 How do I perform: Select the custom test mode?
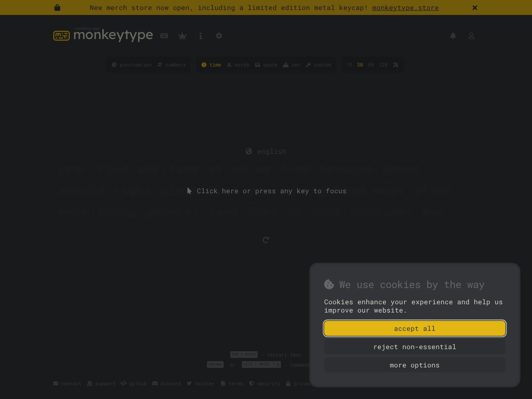318,65
